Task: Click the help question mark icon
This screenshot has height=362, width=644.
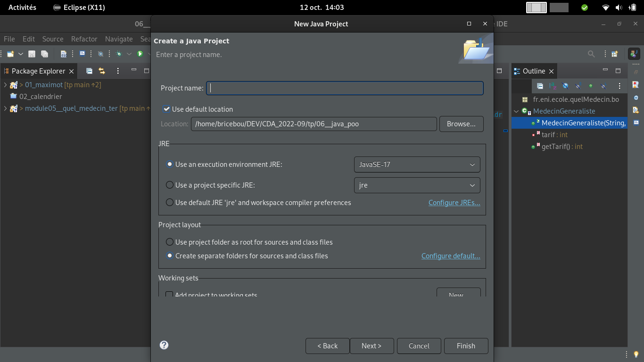Action: (x=164, y=345)
